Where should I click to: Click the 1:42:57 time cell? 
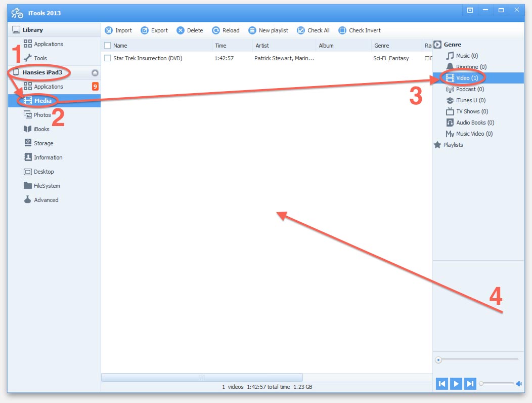click(224, 58)
